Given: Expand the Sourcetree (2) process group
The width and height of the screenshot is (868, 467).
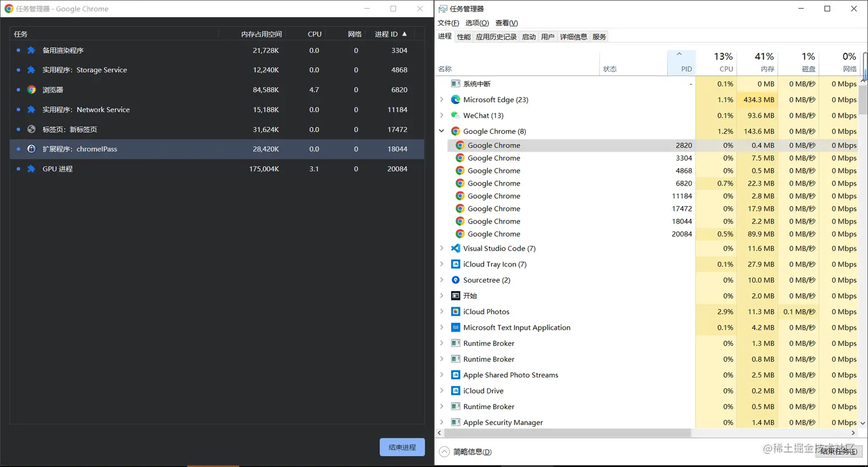Looking at the screenshot, I should 441,280.
